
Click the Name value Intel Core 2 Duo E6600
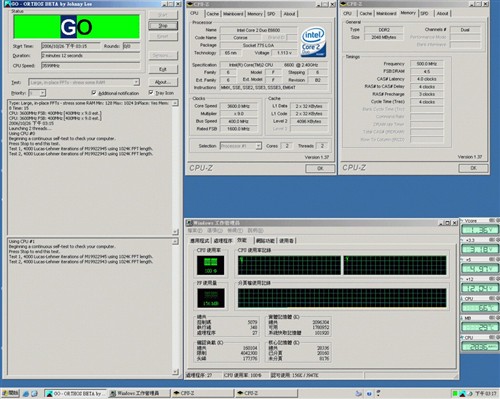click(258, 30)
